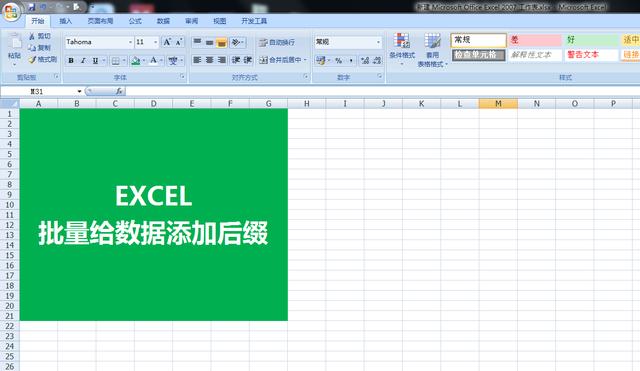Decrease font size with the small A icon
640x371 pixels.
tap(179, 42)
